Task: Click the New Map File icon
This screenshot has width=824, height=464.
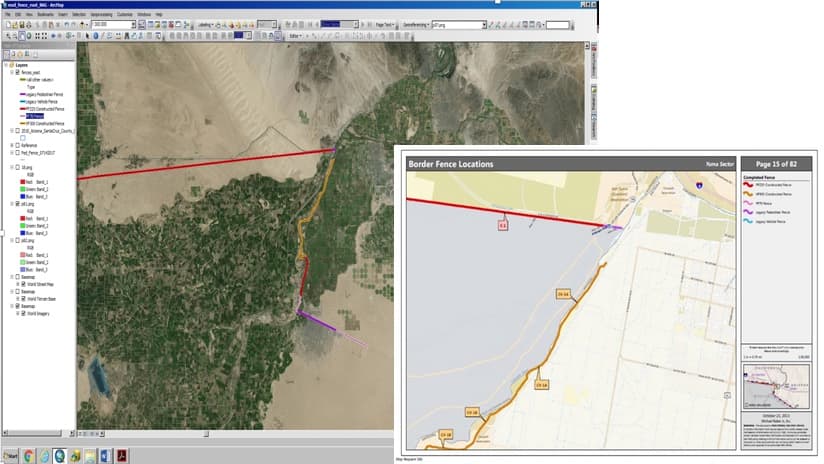Action: [8, 25]
